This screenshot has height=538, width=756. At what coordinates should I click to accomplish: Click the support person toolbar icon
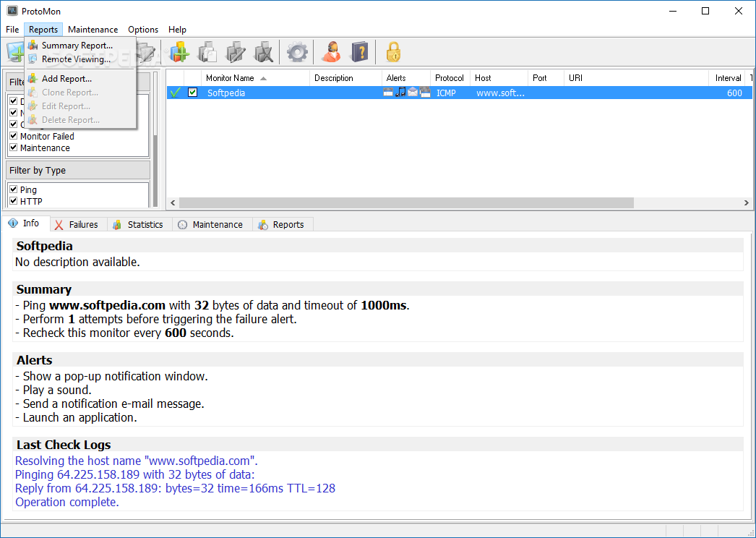coord(331,51)
